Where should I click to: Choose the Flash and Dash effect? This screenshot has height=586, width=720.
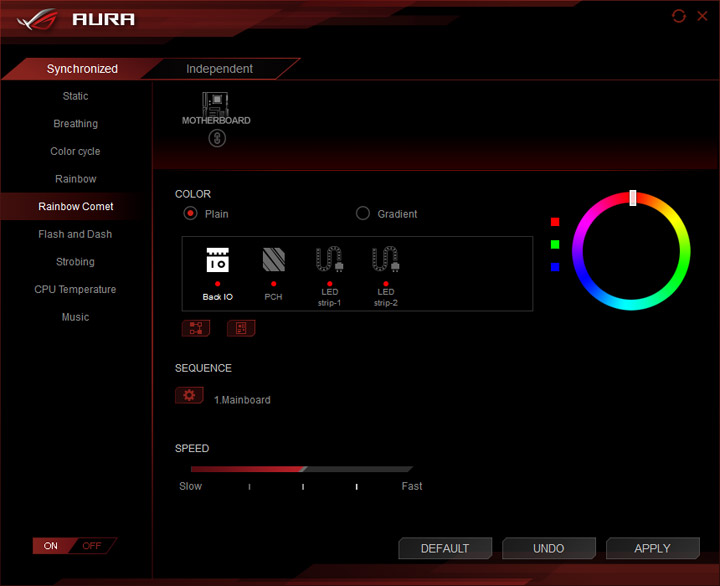click(x=76, y=234)
